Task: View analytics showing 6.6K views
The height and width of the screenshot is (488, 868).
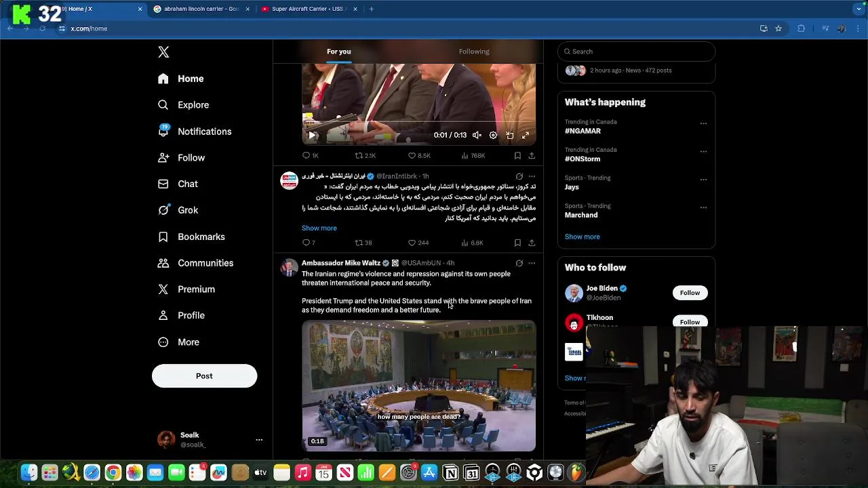Action: point(472,243)
